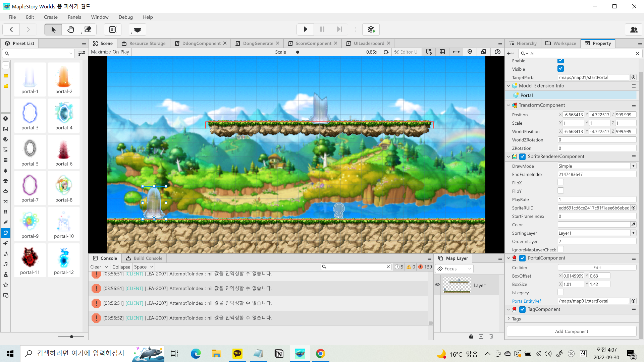The image size is (644, 362).
Task: Switch to the Build Console tab
Action: click(144, 258)
